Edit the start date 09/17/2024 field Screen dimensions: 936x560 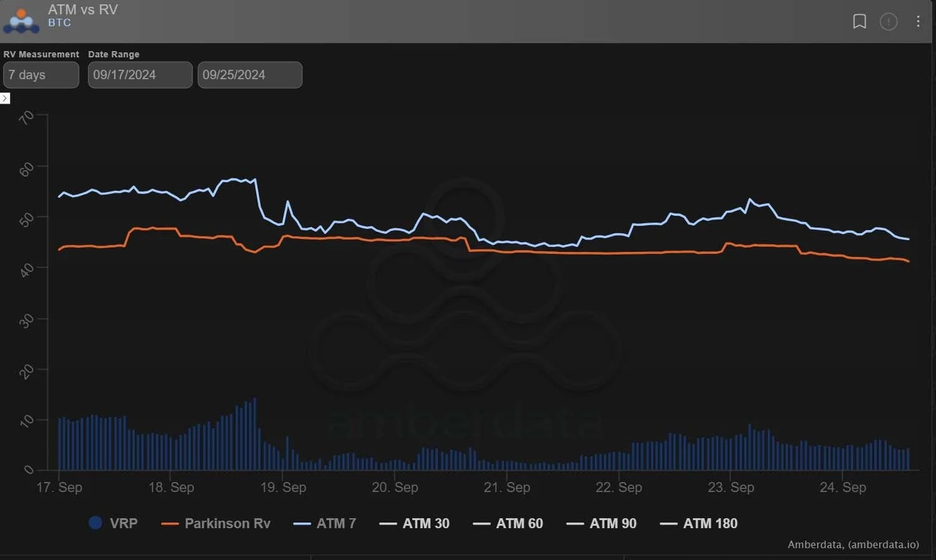pyautogui.click(x=140, y=75)
